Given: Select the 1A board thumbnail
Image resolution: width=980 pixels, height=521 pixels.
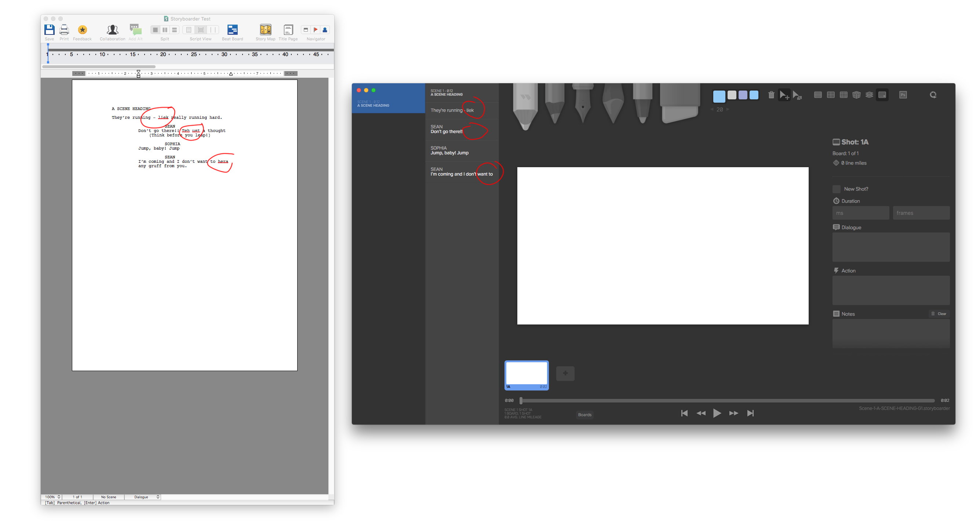Looking at the screenshot, I should (x=526, y=375).
